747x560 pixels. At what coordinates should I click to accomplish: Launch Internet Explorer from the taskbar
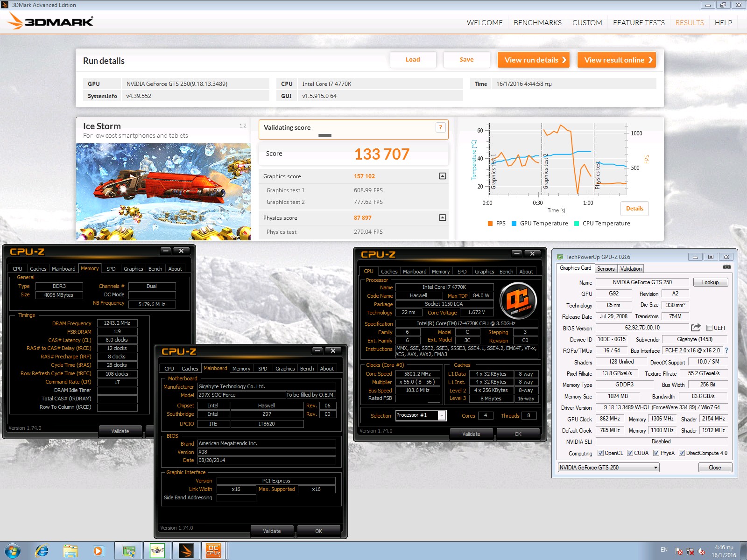[x=42, y=551]
